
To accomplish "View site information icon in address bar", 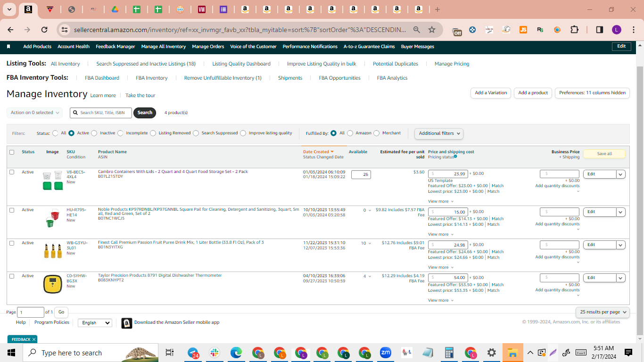I will tap(65, 30).
